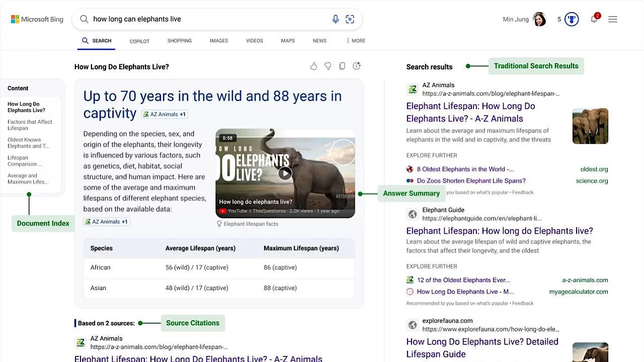The width and height of the screenshot is (644, 362).
Task: Click the icon right of the copy icon
Action: [x=357, y=66]
